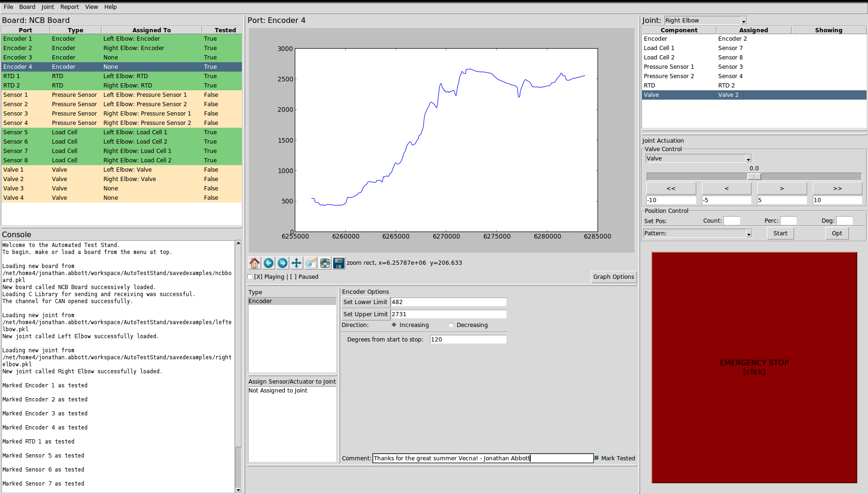Save the graph with the floppy disk icon
The image size is (868, 494).
click(x=339, y=263)
